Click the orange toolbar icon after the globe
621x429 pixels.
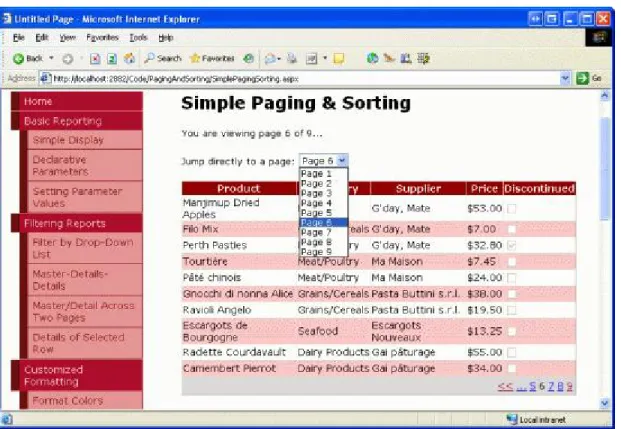coord(389,59)
